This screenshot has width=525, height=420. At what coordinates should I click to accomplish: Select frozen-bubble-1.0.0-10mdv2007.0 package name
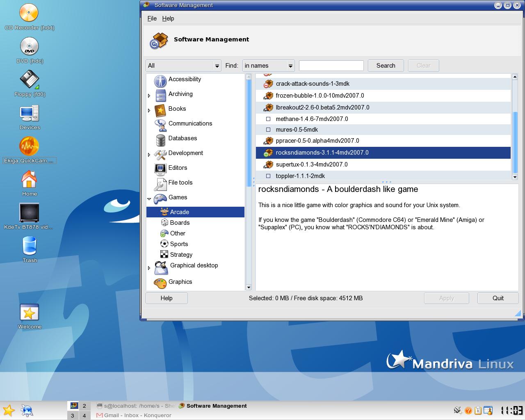pos(320,96)
